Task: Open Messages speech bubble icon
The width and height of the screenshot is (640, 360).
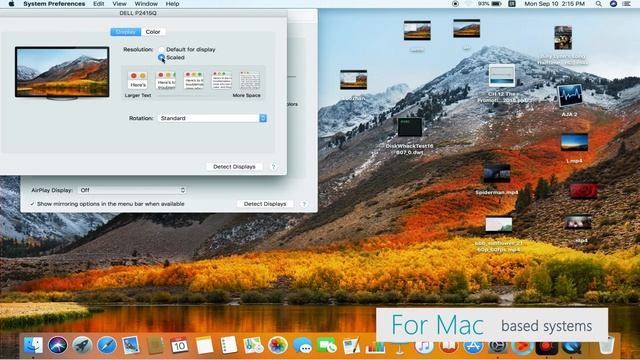Action: [x=302, y=345]
